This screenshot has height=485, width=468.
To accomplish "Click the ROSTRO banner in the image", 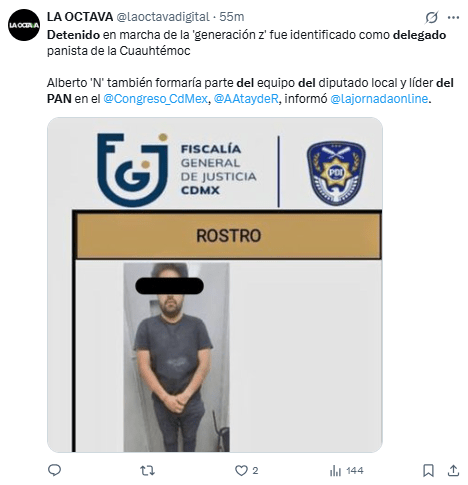I will tap(229, 236).
